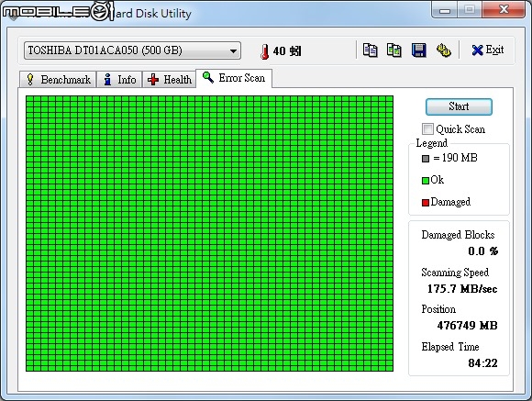Click the Info tab blue icon
This screenshot has width=532, height=401.
(107, 80)
